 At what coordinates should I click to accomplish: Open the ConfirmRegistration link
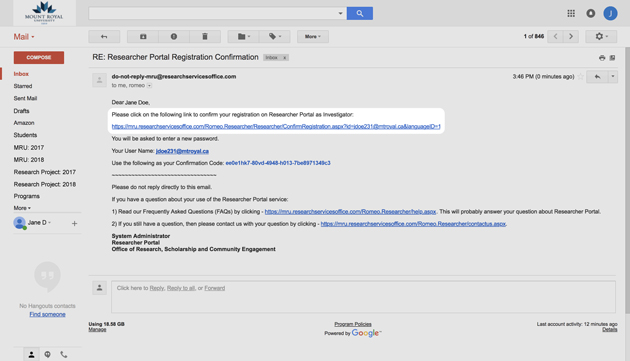tap(276, 127)
